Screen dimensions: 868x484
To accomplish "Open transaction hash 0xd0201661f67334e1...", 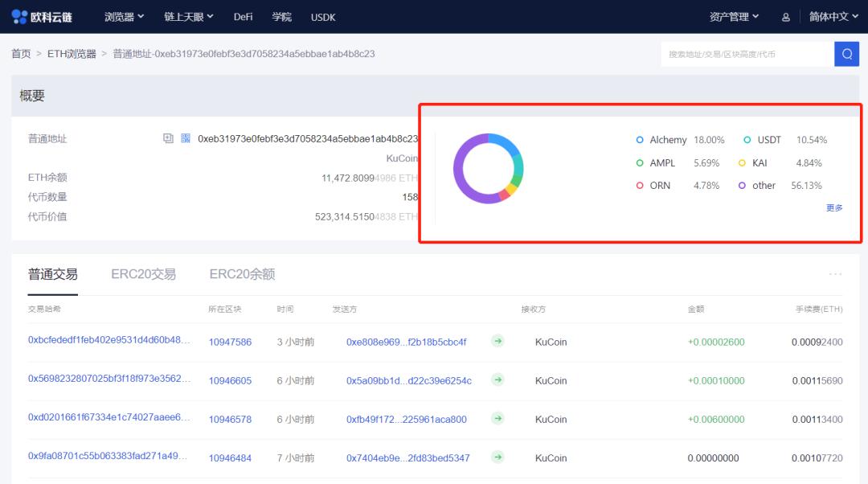I will [109, 417].
